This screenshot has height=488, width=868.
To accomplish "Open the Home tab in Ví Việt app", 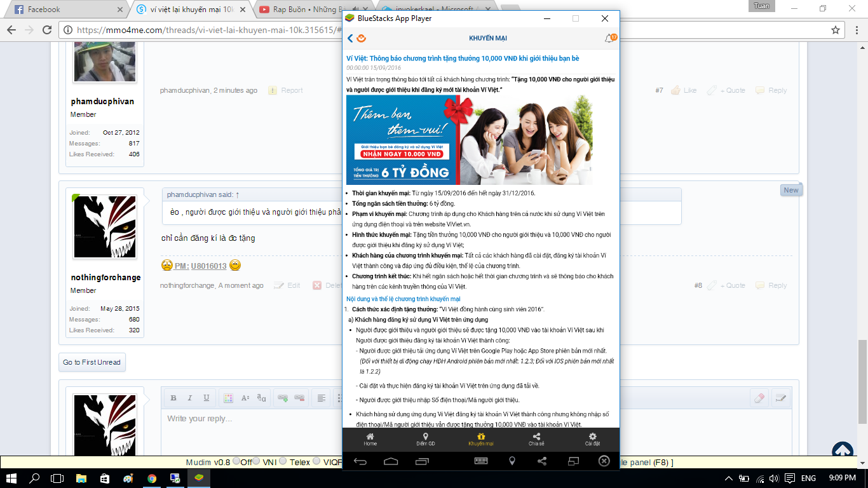I will click(x=370, y=439).
